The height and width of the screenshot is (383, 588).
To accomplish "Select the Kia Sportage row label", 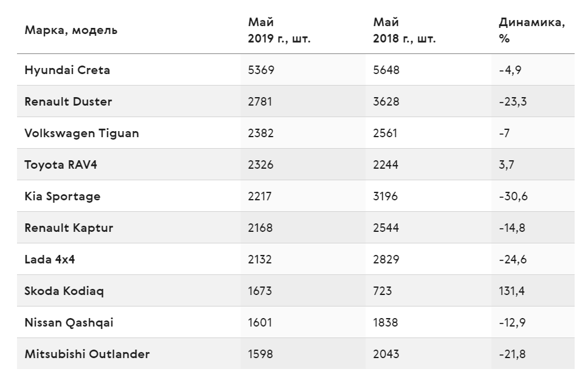I will pyautogui.click(x=63, y=197).
